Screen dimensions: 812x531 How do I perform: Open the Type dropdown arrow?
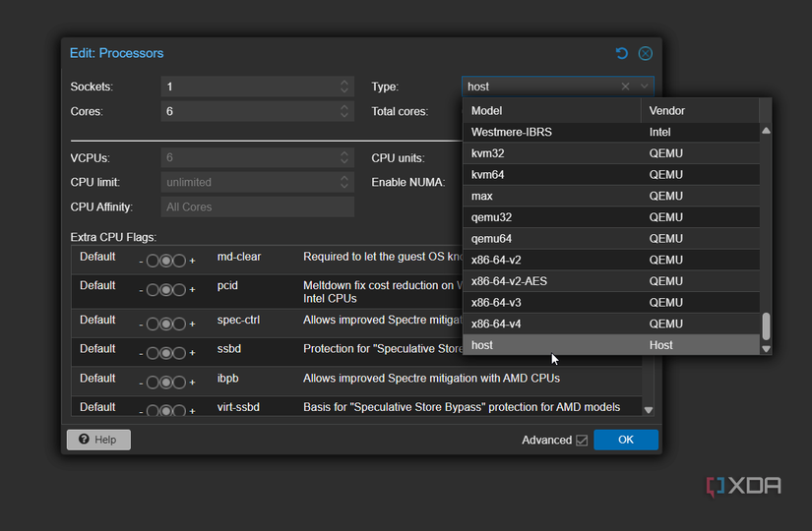645,87
